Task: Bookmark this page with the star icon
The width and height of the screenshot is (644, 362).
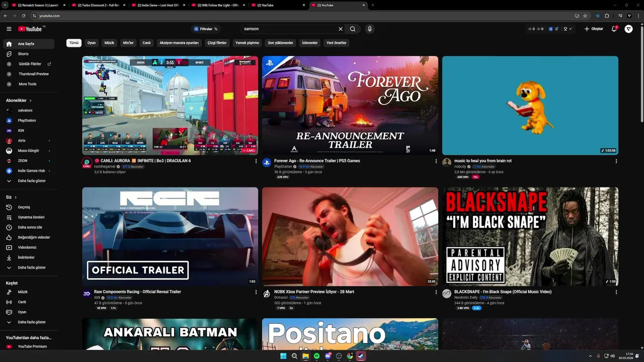Action: coord(585,16)
